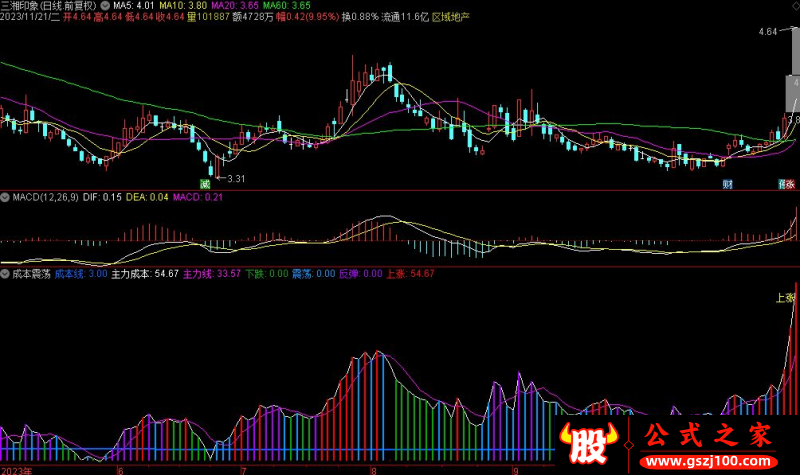Open the 区域地产 sector link
Viewport: 800px width, 475px height.
click(x=451, y=17)
